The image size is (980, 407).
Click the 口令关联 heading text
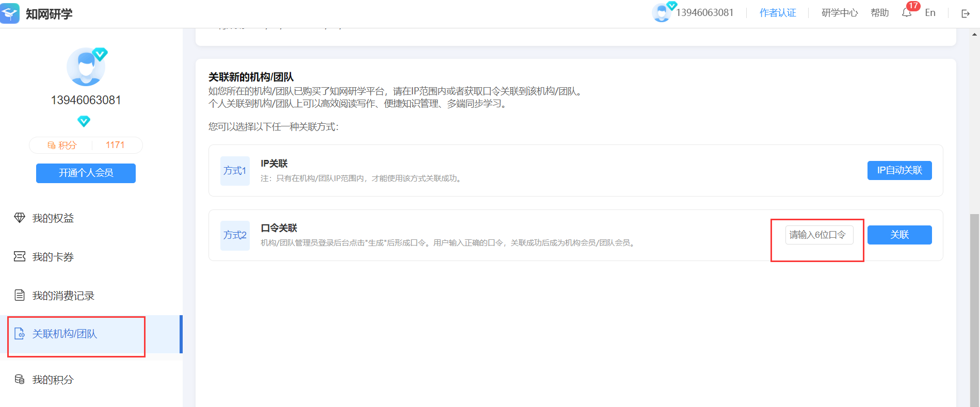click(x=279, y=228)
